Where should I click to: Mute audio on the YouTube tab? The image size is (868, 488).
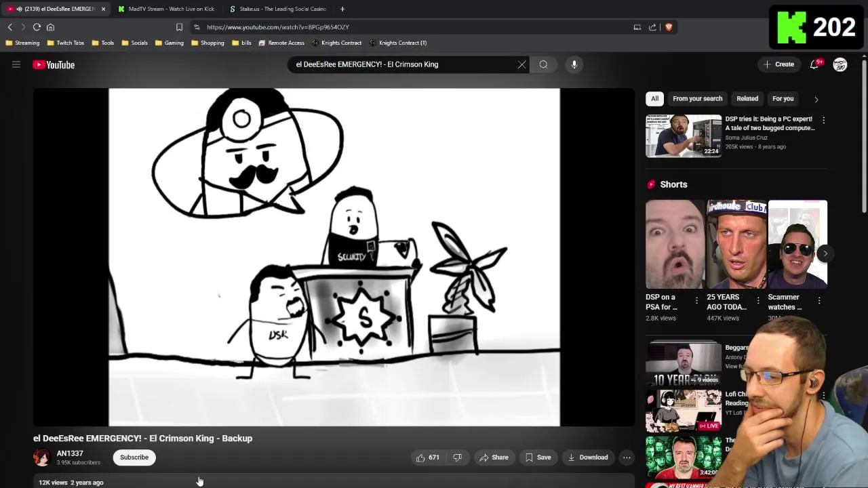(18, 9)
